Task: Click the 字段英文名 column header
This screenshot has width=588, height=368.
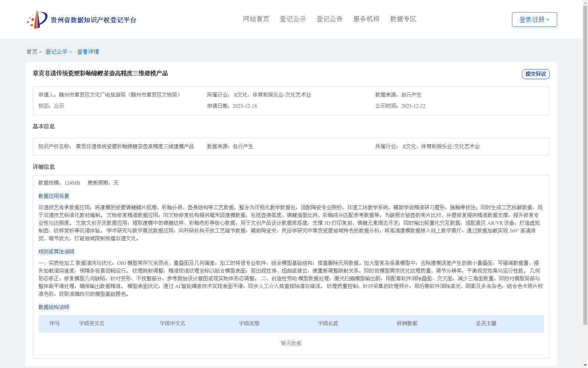Action: (x=92, y=323)
